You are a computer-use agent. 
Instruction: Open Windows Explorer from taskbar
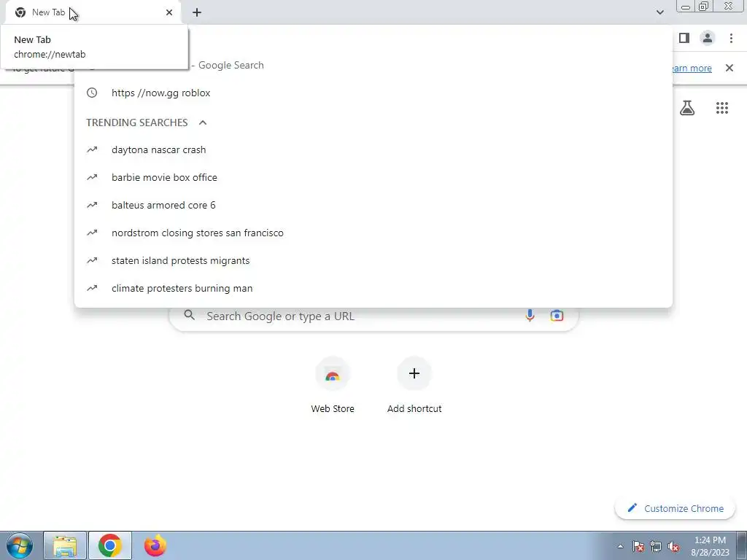[65, 545]
